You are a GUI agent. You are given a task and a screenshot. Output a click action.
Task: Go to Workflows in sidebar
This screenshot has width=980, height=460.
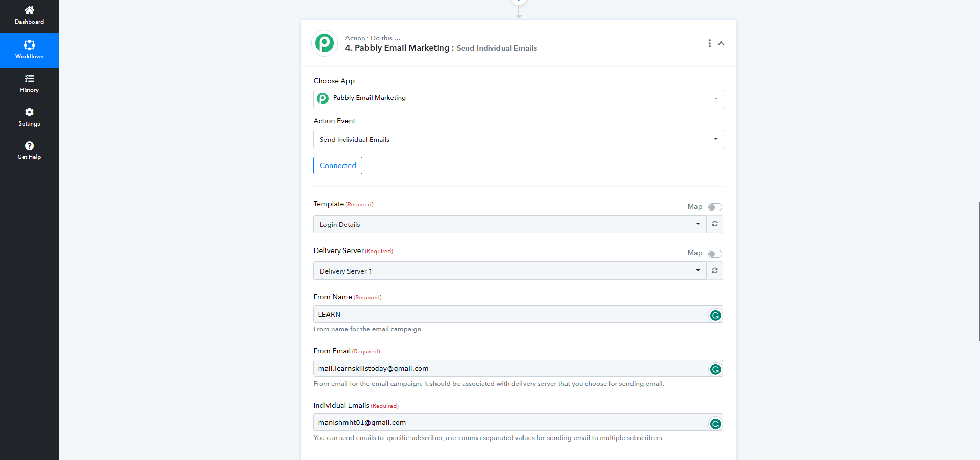(29, 50)
